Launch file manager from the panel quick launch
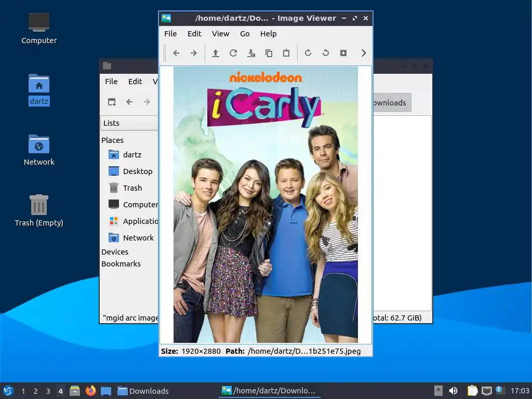Screen dimensions: 532x399 (75, 391)
